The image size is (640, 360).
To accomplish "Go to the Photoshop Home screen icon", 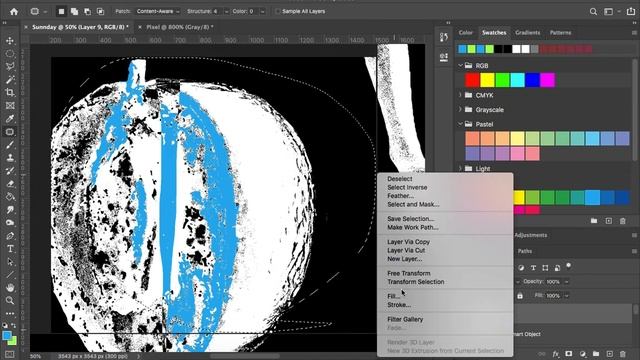I will [x=14, y=11].
